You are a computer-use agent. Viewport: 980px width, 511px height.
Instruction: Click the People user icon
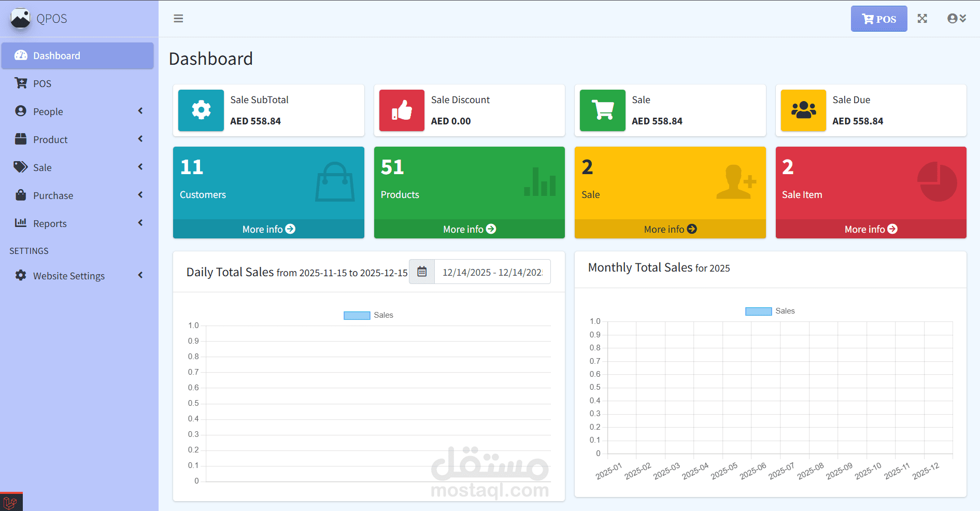point(21,111)
